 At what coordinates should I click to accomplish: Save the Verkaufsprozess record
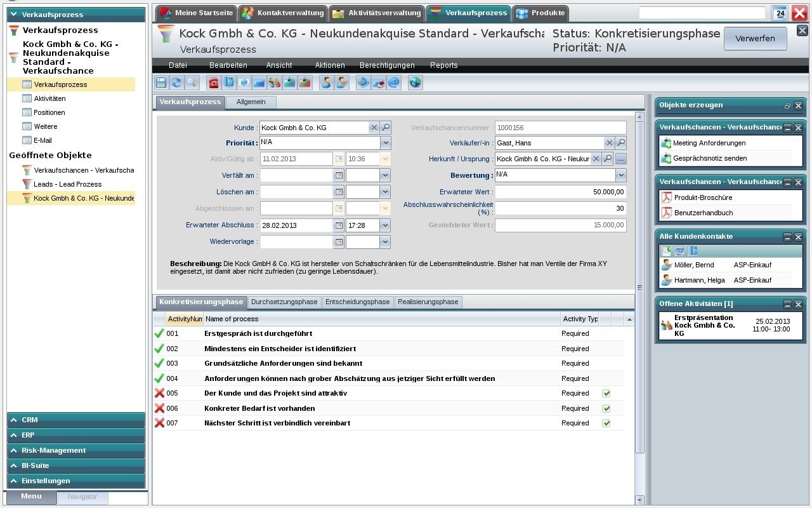160,83
